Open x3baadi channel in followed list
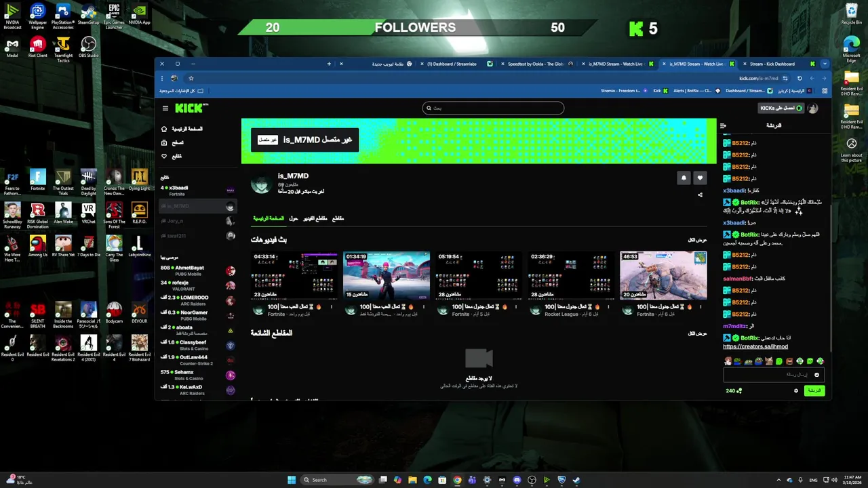Viewport: 868px width, 488px height. (x=197, y=190)
